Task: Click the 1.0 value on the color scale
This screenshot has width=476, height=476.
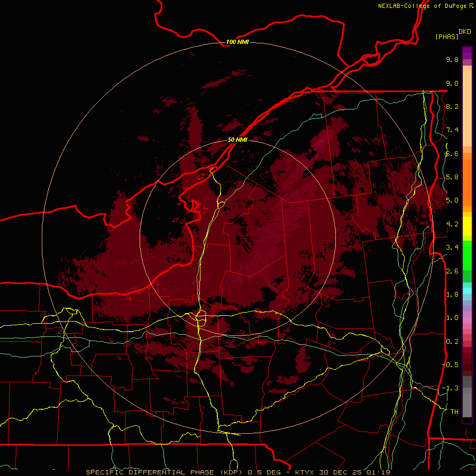Action: (452, 318)
